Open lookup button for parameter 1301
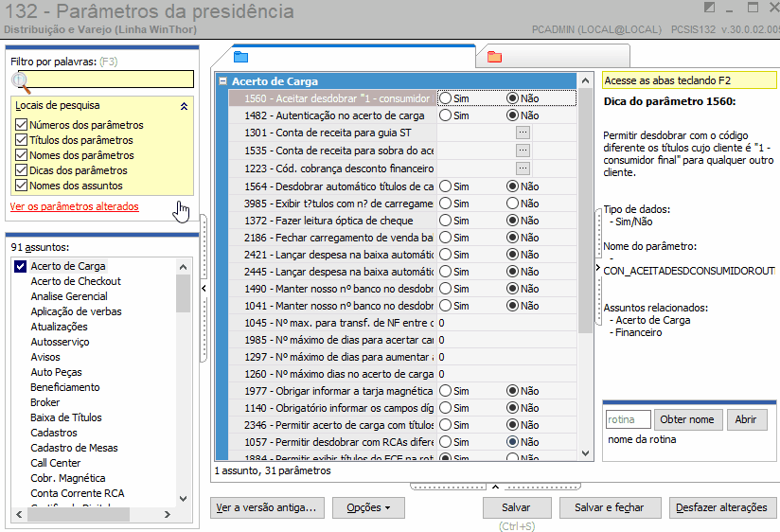The image size is (780, 532). pyautogui.click(x=523, y=133)
